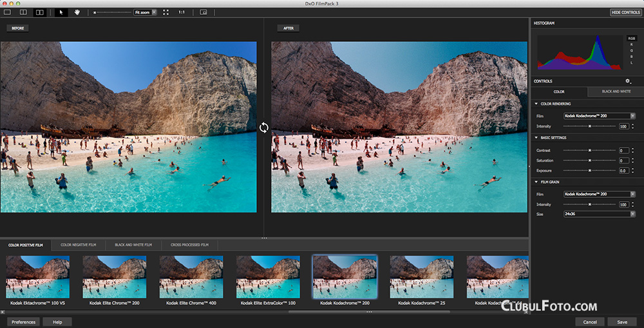This screenshot has width=644, height=328.
Task: Click the fit-to-screen zoom icon
Action: click(x=166, y=12)
